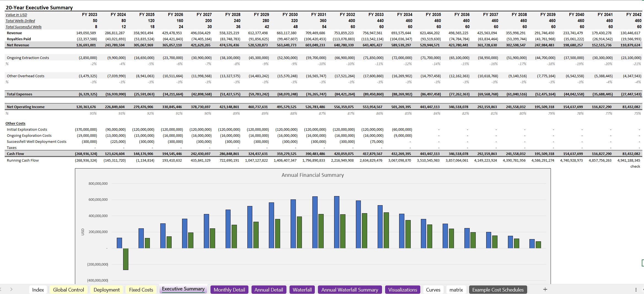Click the Total Wells Drilled label
Screen dimensions: 644x294
(x=20, y=21)
